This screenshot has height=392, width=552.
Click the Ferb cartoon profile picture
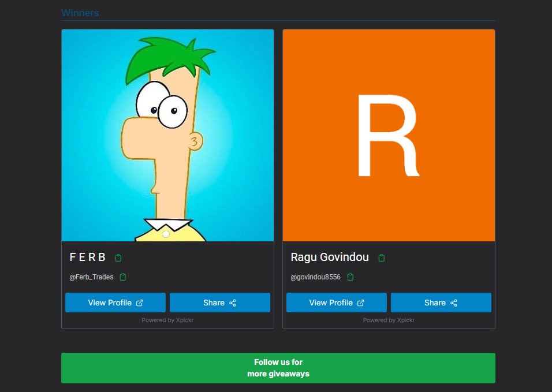pyautogui.click(x=167, y=136)
